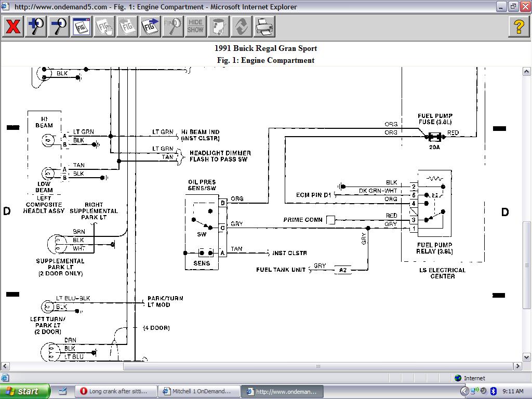Screen dimensions: 532x399
Task: Click the 'HEADLIGHT DIMMER FLASH TO PASS SW' label
Action: click(x=220, y=156)
